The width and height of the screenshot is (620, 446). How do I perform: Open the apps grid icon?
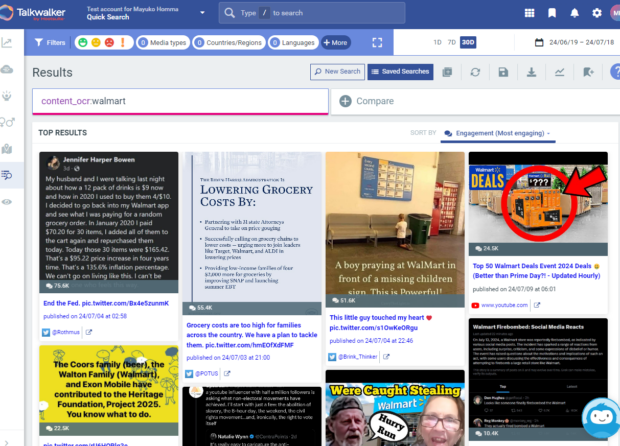pyautogui.click(x=529, y=13)
